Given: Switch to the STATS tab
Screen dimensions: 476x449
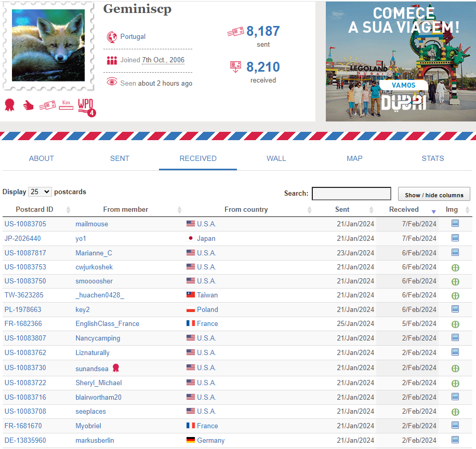Looking at the screenshot, I should click(x=433, y=158).
